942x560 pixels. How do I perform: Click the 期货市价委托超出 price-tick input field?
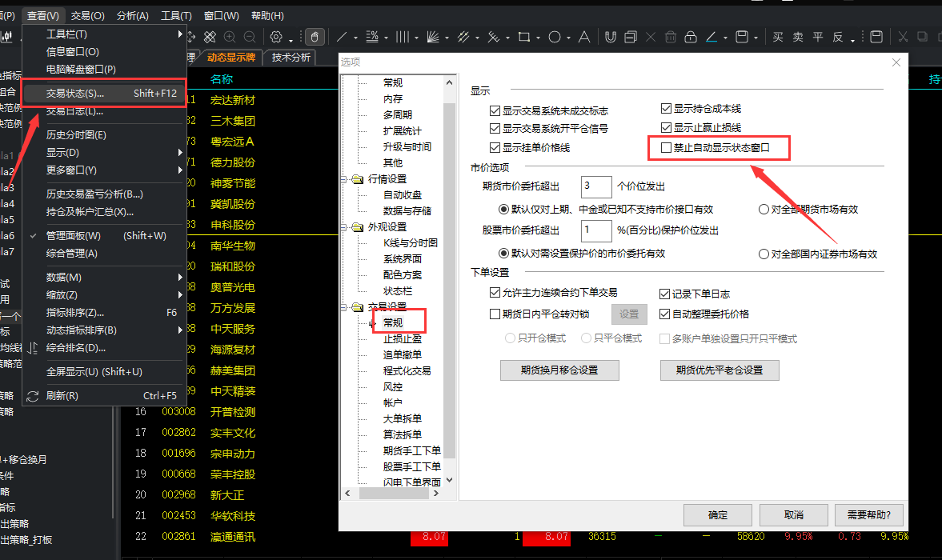(596, 186)
